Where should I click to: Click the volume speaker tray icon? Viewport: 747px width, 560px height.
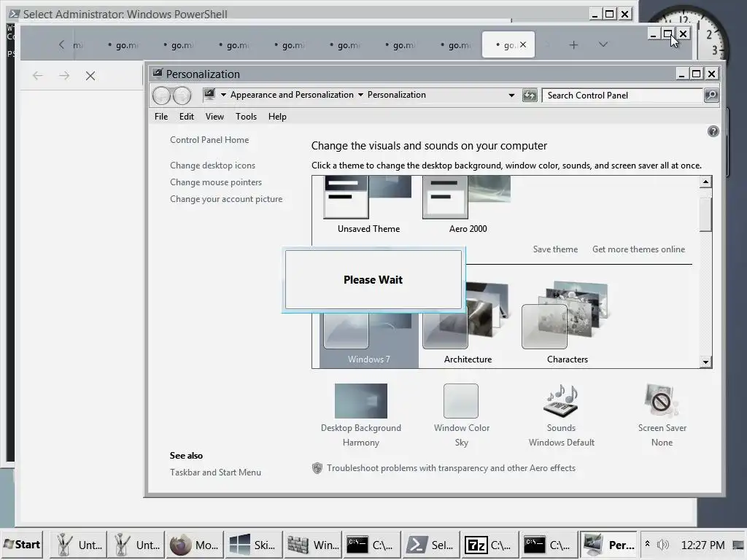[662, 545]
